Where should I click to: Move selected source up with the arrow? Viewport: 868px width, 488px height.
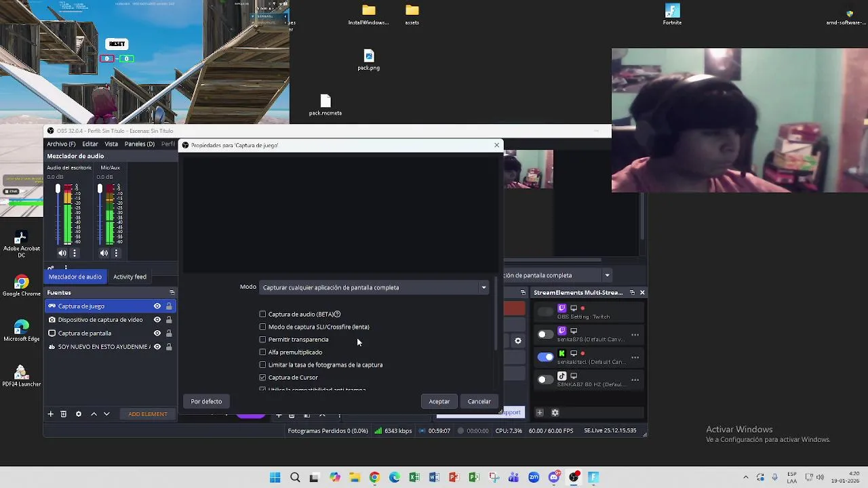tap(94, 414)
